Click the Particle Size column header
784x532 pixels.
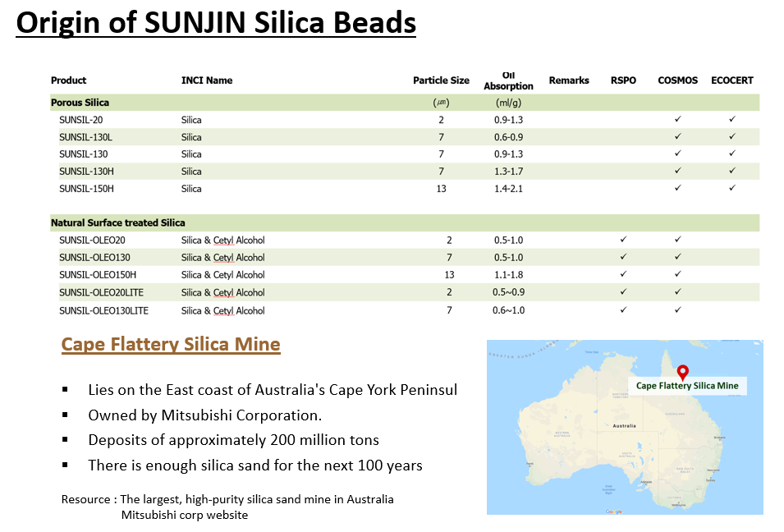point(441,80)
